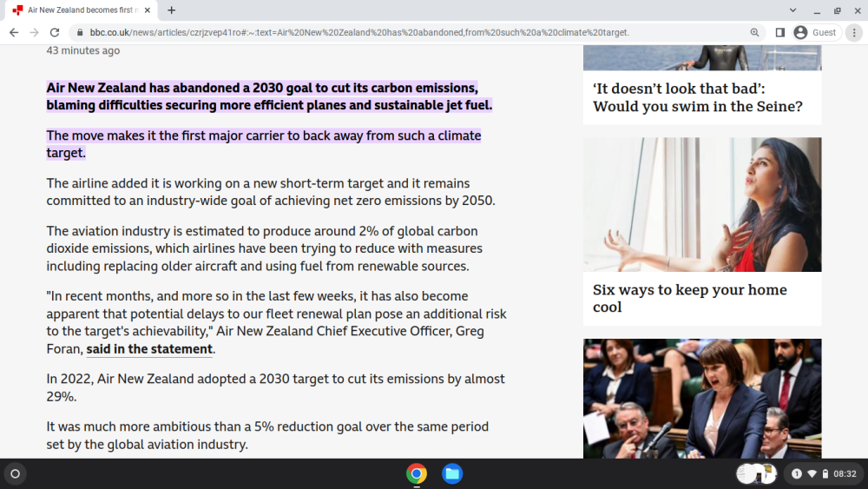Image resolution: width=868 pixels, height=489 pixels.
Task: Open the Guest profile button
Action: [815, 33]
